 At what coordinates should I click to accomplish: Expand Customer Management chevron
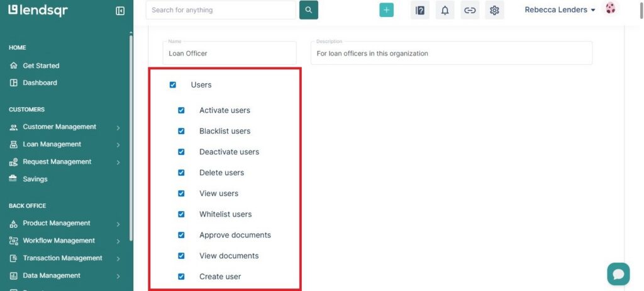point(118,128)
